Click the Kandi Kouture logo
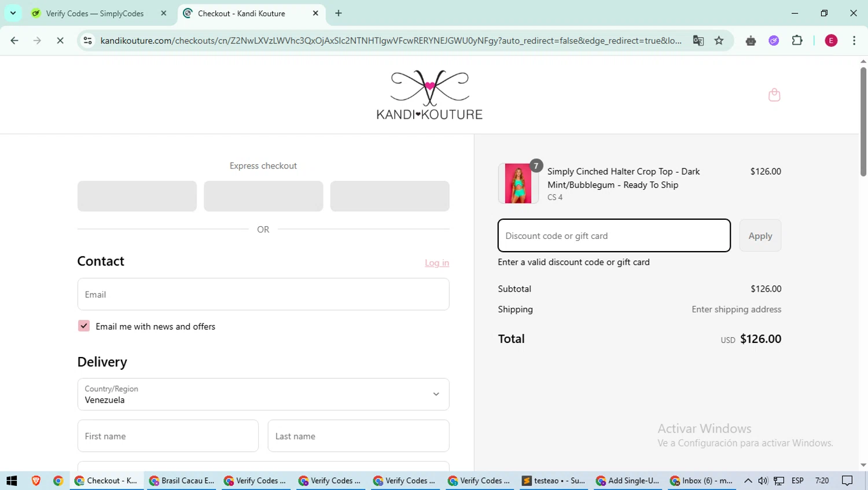The image size is (868, 490). click(x=429, y=95)
